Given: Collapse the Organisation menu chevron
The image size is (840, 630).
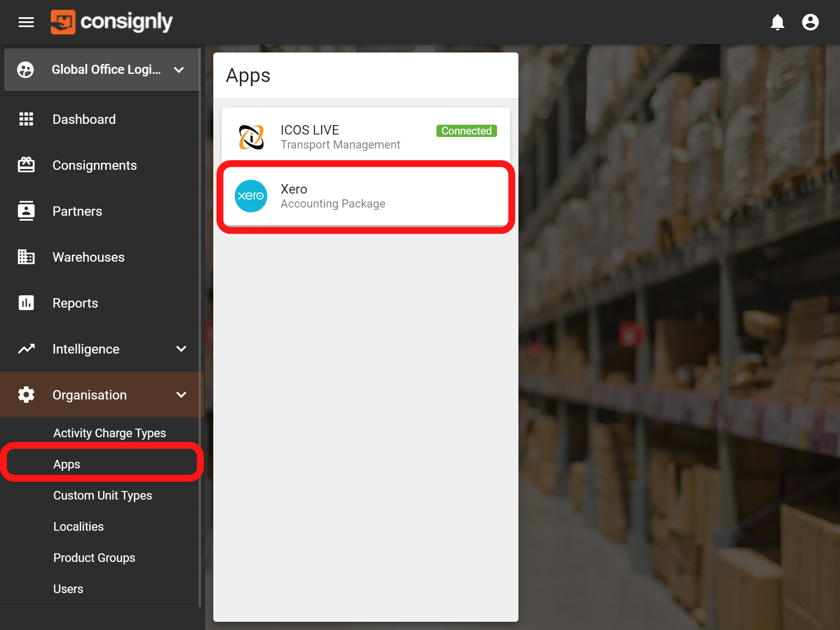Looking at the screenshot, I should (181, 395).
